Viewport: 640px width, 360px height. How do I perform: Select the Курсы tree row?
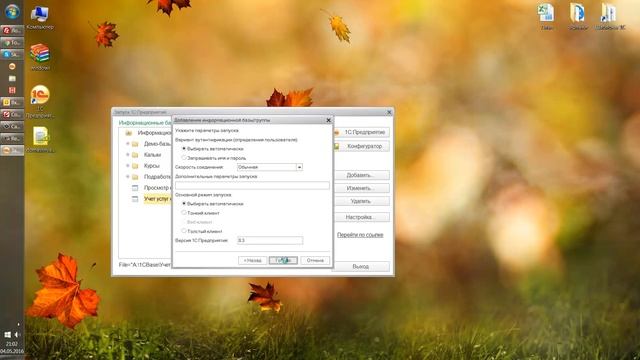click(x=151, y=166)
